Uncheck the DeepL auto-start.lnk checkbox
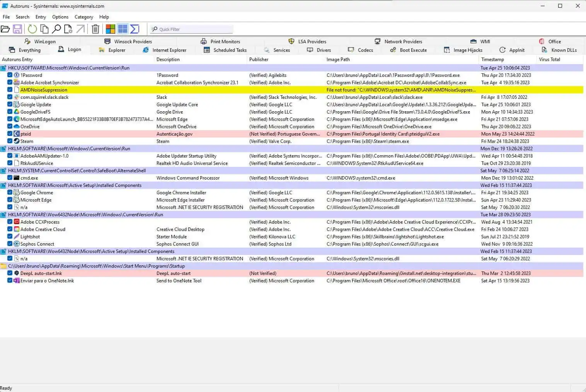This screenshot has width=586, height=392. [x=10, y=273]
